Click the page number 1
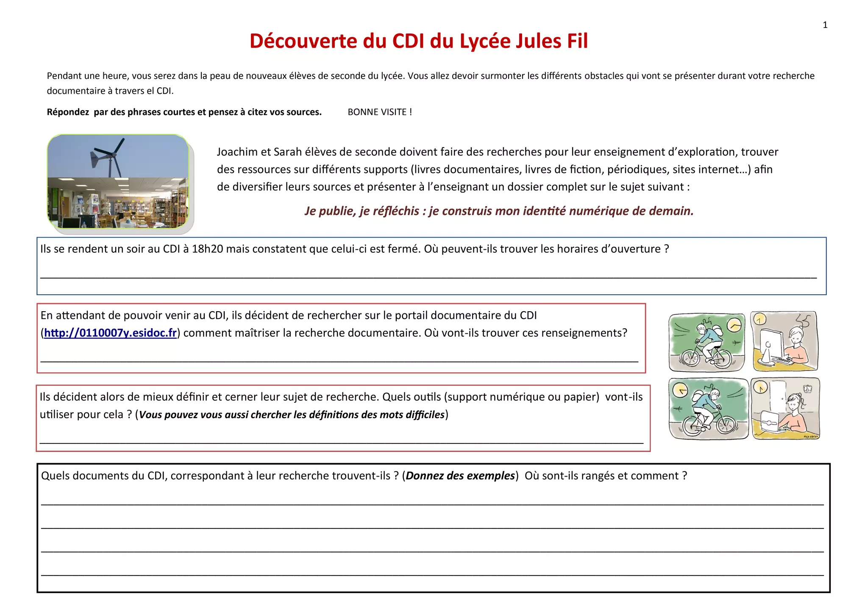This screenshot has width=868, height=614. click(825, 25)
